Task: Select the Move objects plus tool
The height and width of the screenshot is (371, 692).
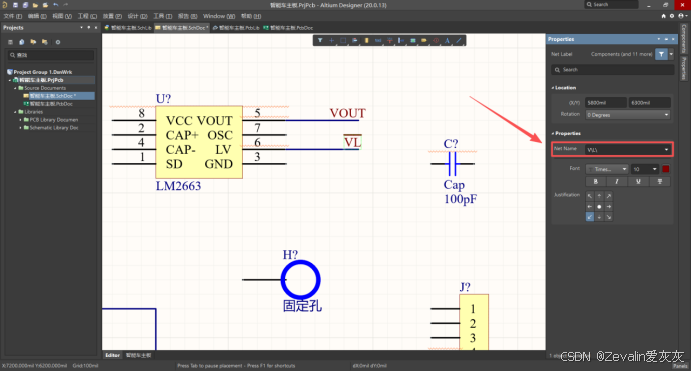Action: coord(331,40)
